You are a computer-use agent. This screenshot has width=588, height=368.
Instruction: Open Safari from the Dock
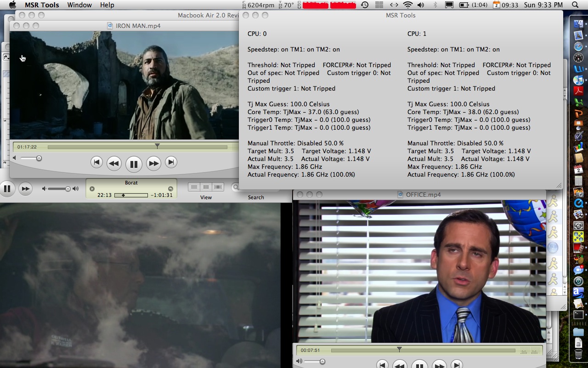point(578,46)
